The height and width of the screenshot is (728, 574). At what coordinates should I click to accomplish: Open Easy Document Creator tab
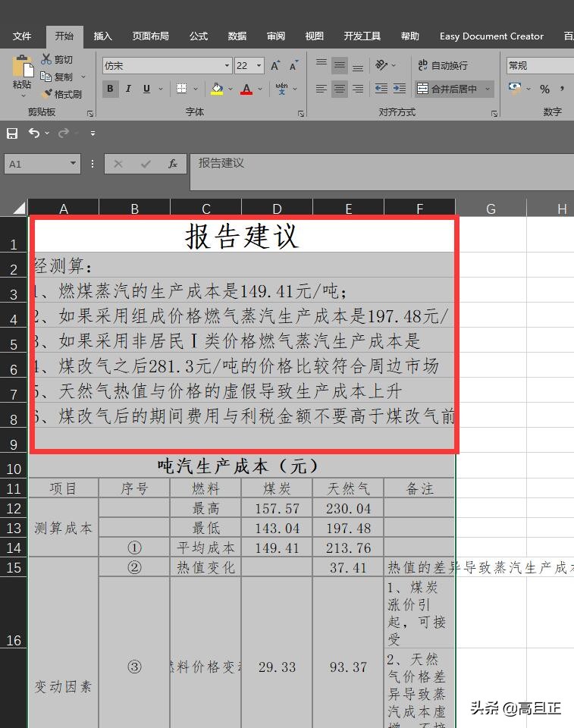[491, 36]
